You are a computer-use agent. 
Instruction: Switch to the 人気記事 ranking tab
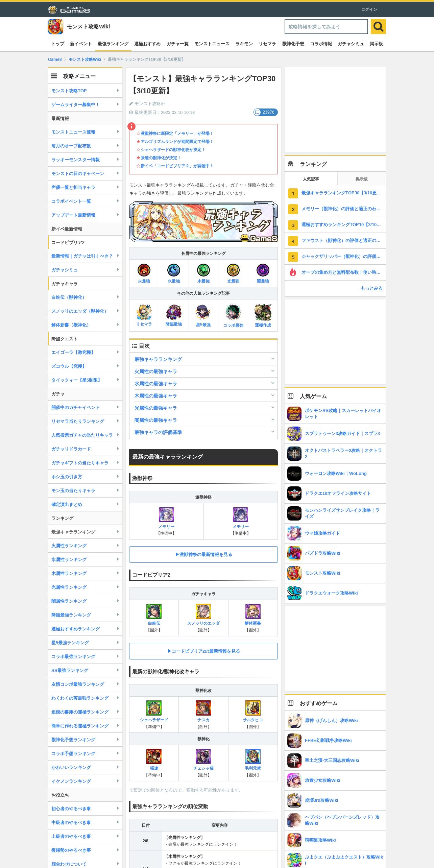[311, 179]
